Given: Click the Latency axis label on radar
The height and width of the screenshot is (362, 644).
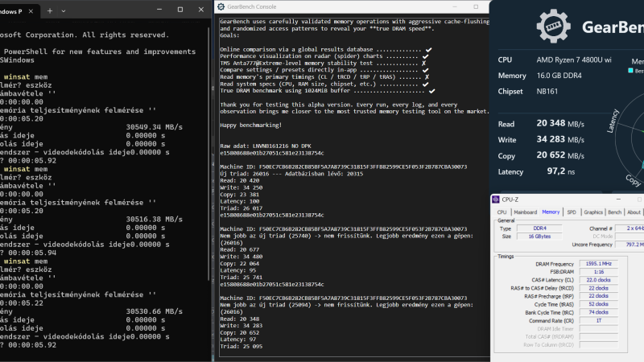Looking at the screenshot, I should pyautogui.click(x=613, y=121).
